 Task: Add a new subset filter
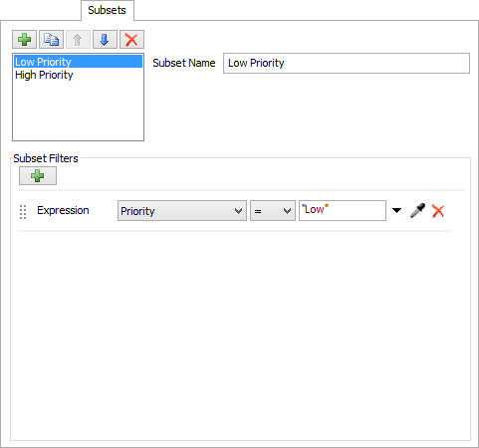pos(38,175)
